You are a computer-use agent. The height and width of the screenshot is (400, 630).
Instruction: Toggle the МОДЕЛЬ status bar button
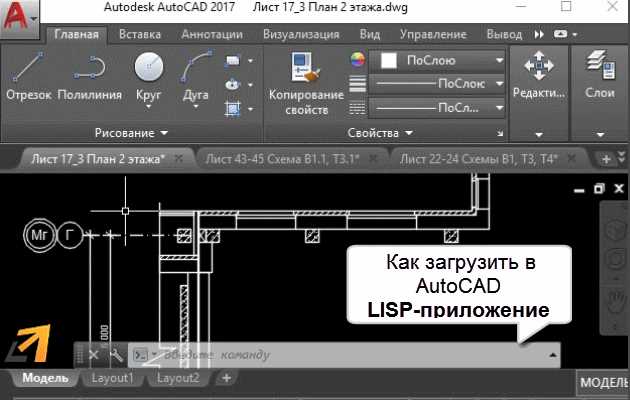(x=603, y=383)
